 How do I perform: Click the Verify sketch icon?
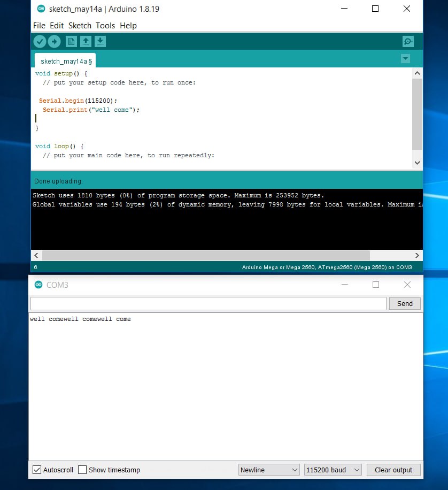[x=40, y=41]
